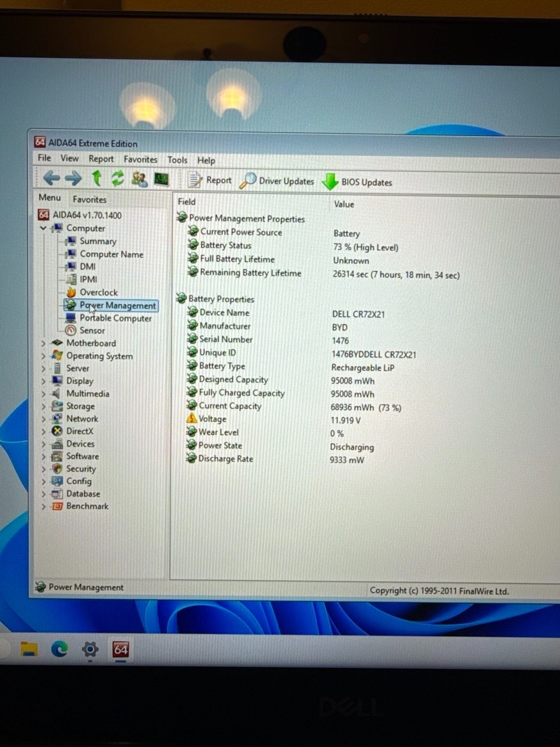Image resolution: width=560 pixels, height=747 pixels.
Task: Click BIOS Updates button
Action: (357, 182)
